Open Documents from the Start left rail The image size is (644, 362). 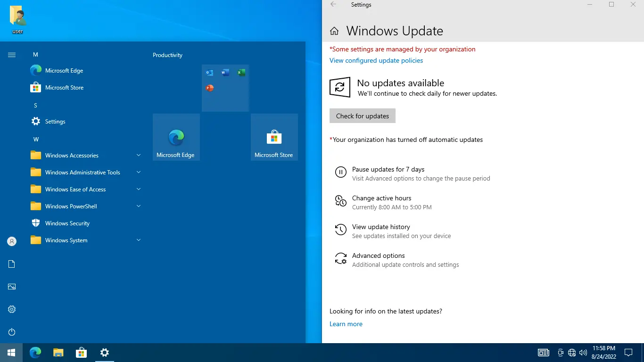12,264
